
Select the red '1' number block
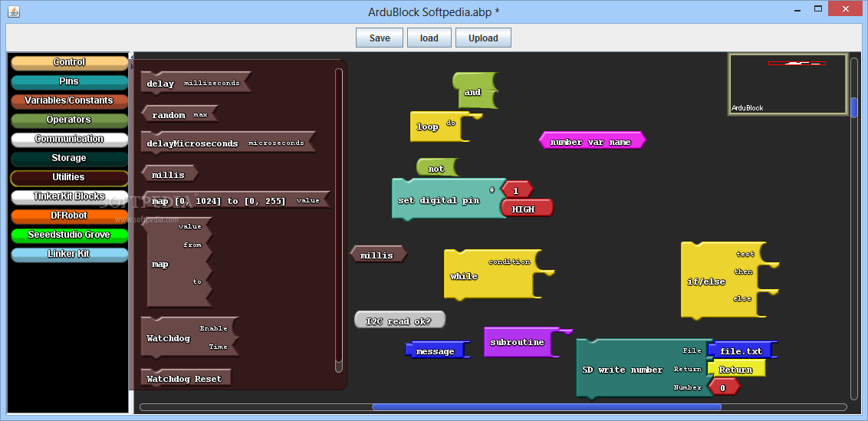click(517, 190)
